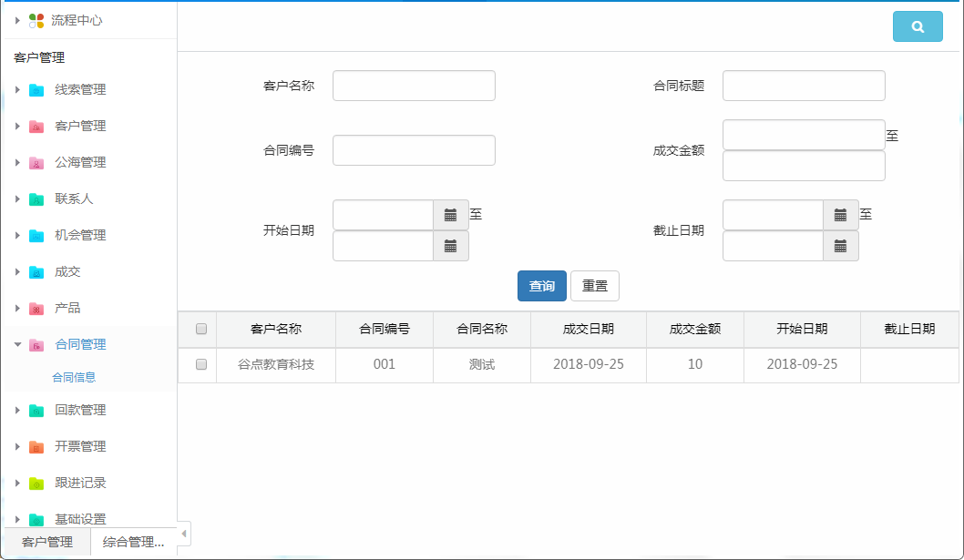Open the 合同信息 submenu link
Image resolution: width=964 pixels, height=560 pixels.
click(74, 377)
